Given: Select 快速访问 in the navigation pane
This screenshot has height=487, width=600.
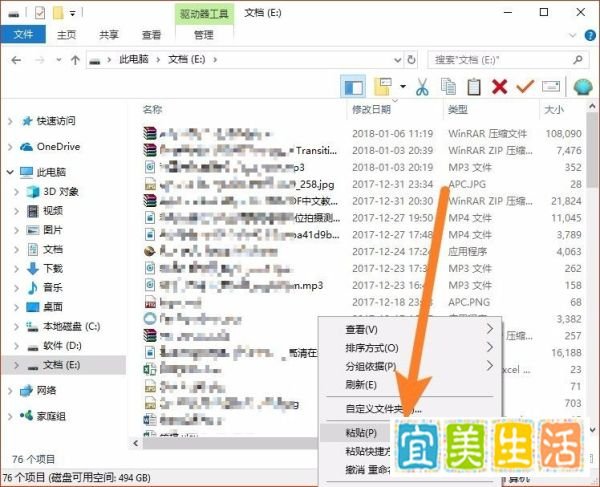Looking at the screenshot, I should 55,121.
